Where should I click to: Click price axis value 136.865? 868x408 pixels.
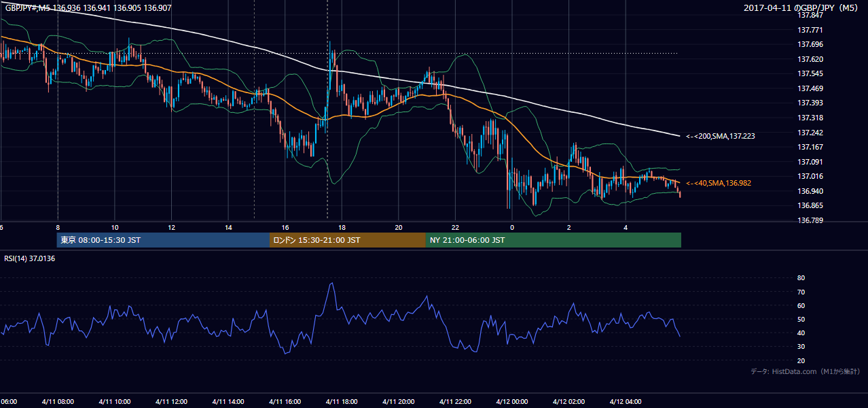[810, 205]
